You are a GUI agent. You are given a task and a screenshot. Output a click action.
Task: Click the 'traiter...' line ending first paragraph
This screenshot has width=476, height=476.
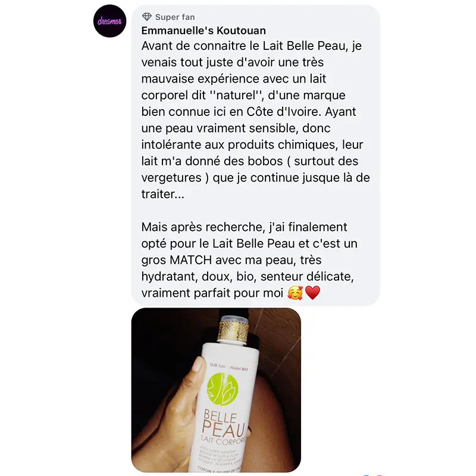[x=162, y=195]
